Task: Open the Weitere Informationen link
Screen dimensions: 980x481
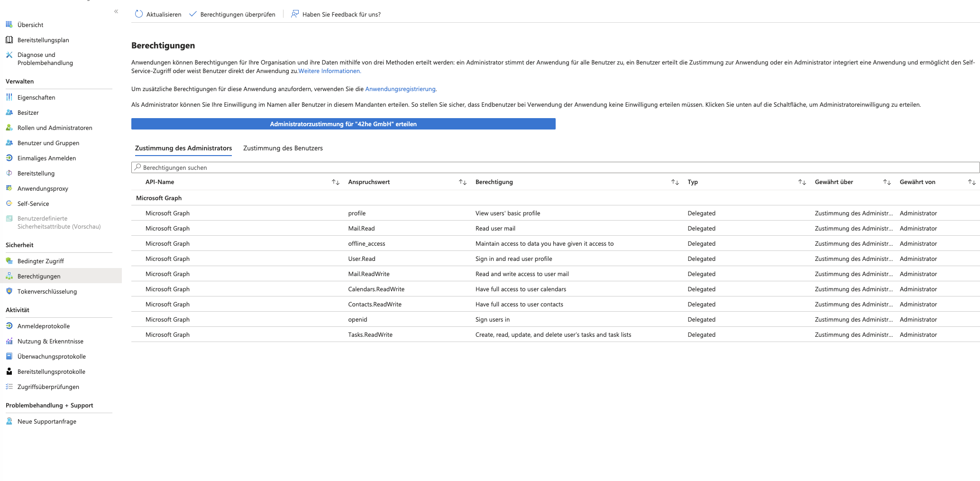Action: click(330, 71)
